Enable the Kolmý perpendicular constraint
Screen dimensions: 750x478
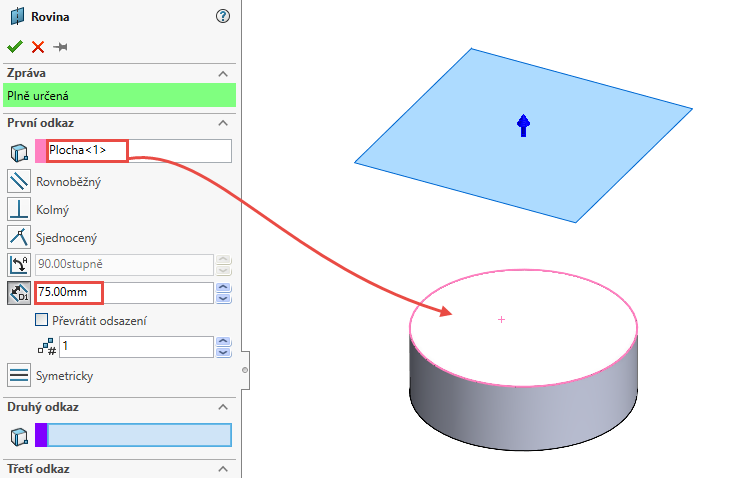(x=19, y=210)
